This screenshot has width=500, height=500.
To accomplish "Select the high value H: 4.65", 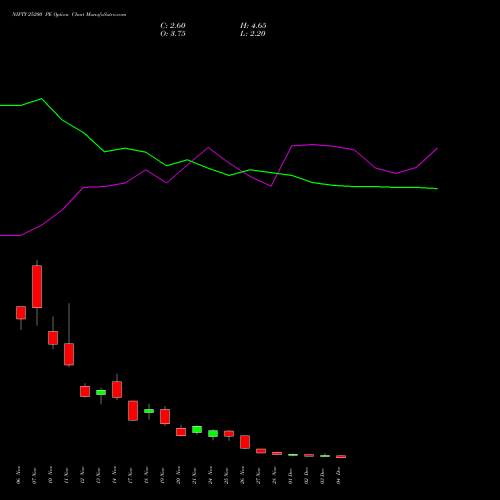I will pyautogui.click(x=253, y=26).
